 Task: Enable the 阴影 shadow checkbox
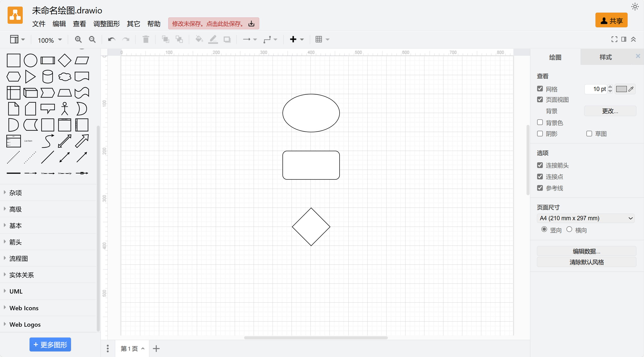(x=540, y=133)
